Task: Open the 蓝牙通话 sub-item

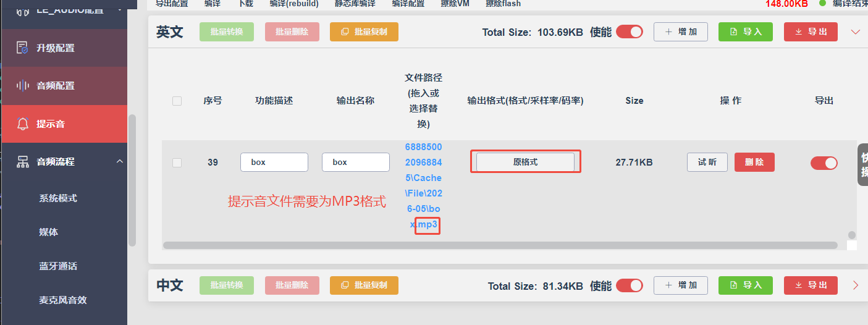Action: pos(58,266)
